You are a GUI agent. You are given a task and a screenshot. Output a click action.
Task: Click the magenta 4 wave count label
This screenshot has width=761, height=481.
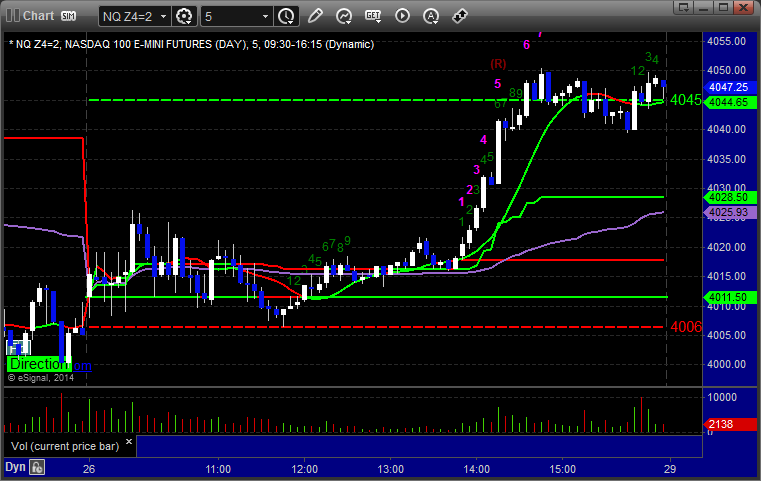[x=483, y=140]
